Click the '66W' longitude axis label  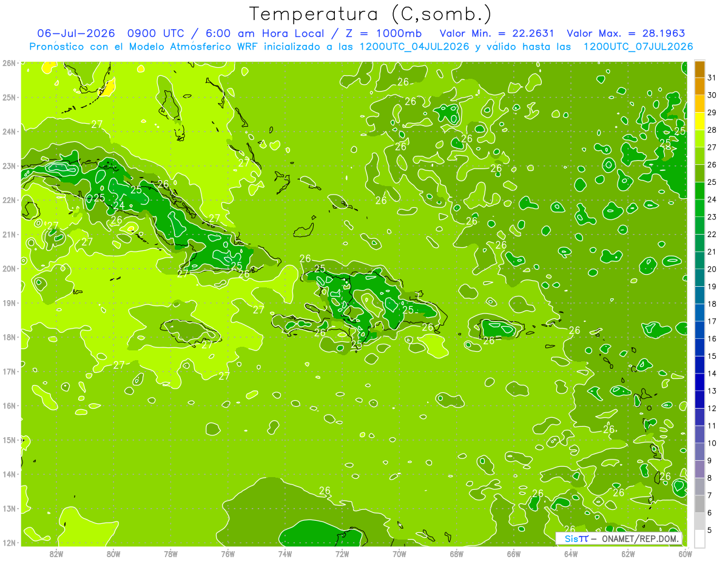514,554
